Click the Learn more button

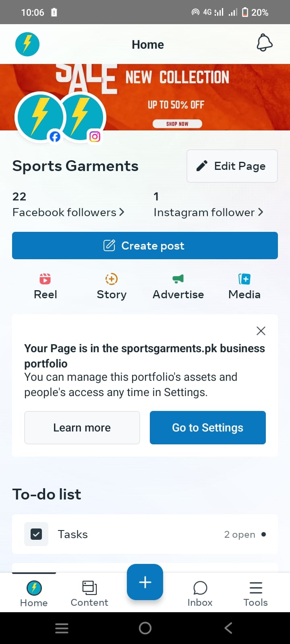82,427
